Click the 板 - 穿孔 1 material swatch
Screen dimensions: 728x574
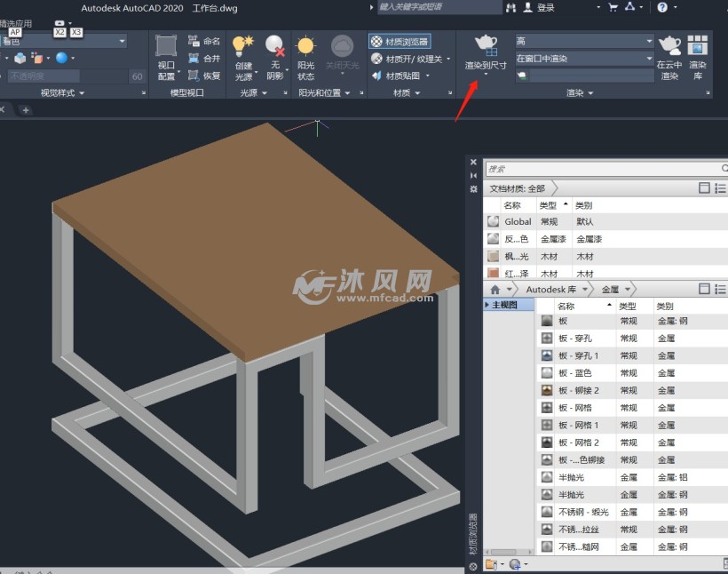click(547, 355)
